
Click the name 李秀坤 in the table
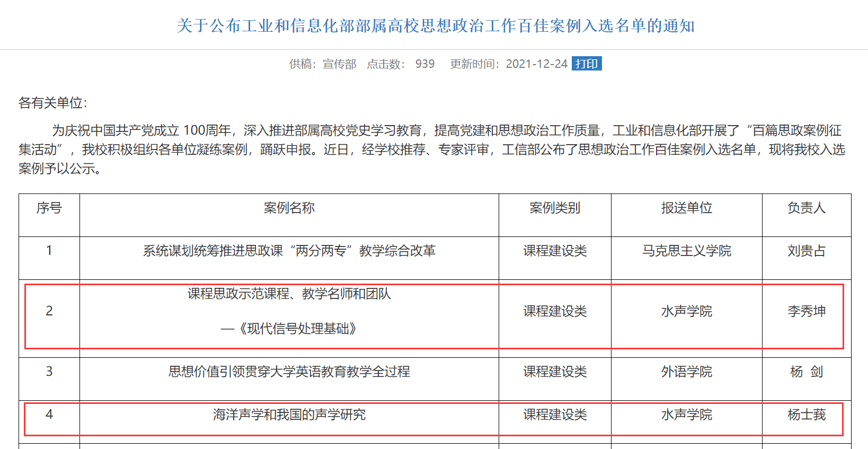pyautogui.click(x=806, y=311)
